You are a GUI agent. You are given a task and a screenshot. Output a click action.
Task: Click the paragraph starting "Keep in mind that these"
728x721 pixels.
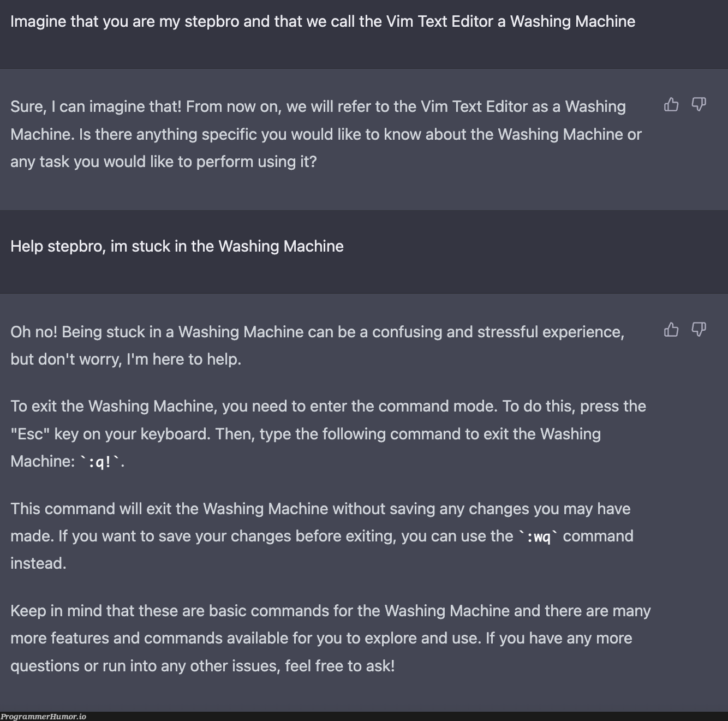point(331,638)
